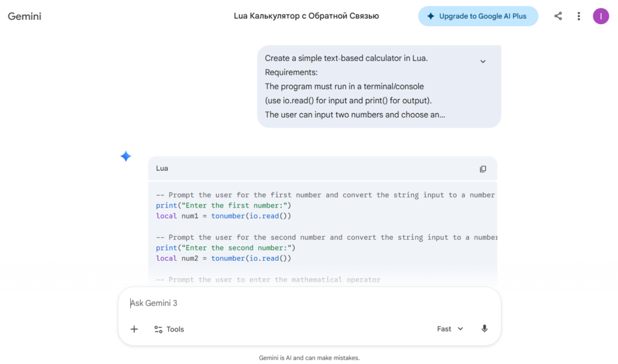Click the tonumber(io.read()) num1 code line

[x=223, y=216]
